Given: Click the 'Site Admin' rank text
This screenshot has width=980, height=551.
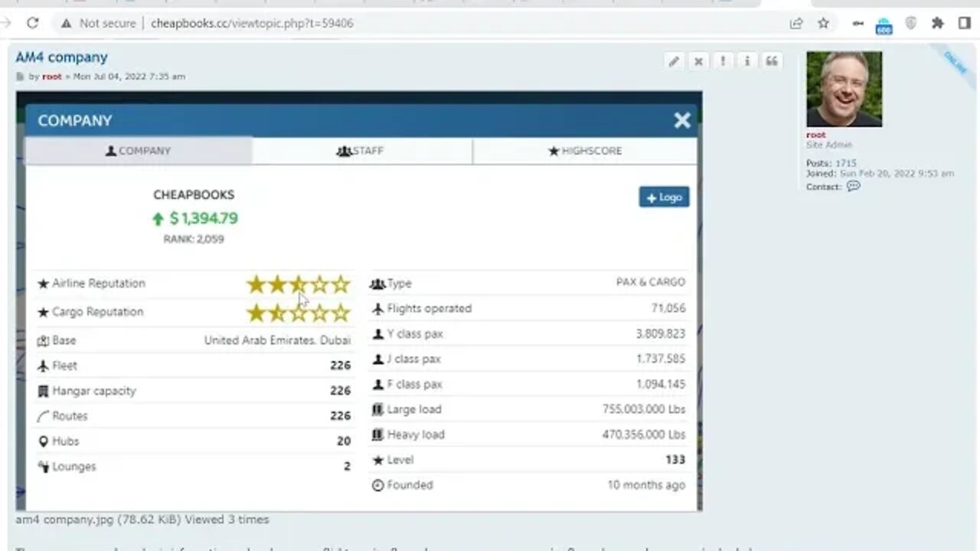Looking at the screenshot, I should 829,145.
